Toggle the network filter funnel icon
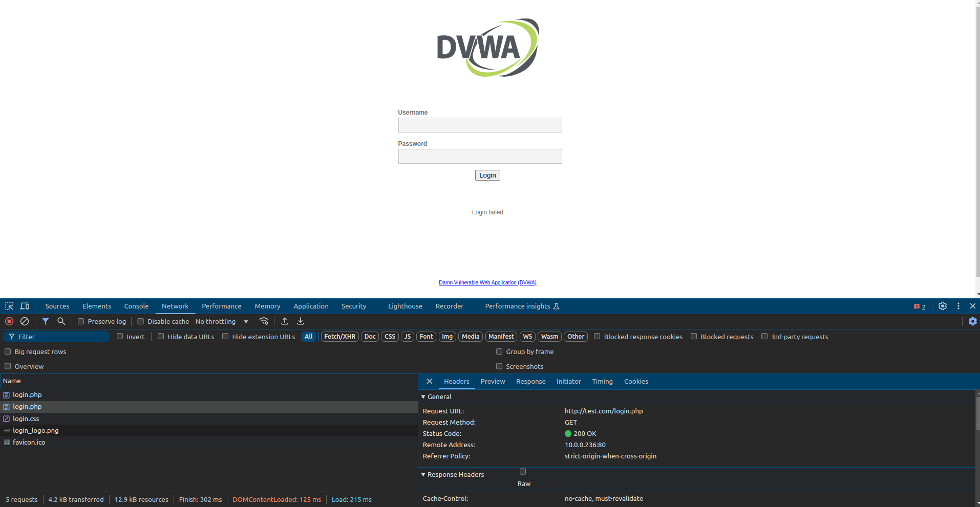 click(x=46, y=321)
